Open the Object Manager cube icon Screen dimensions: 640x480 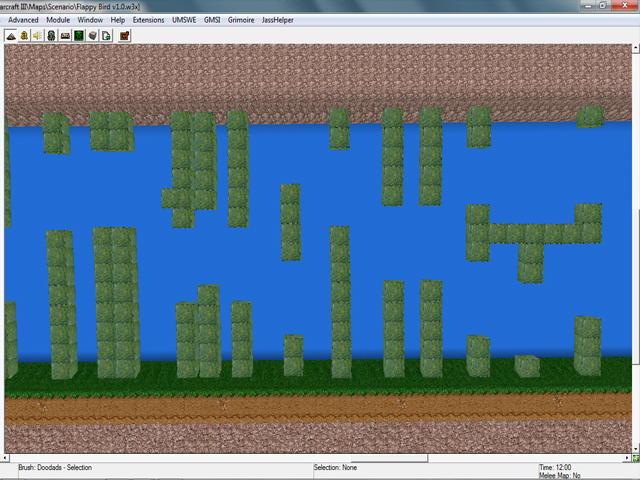(93, 36)
